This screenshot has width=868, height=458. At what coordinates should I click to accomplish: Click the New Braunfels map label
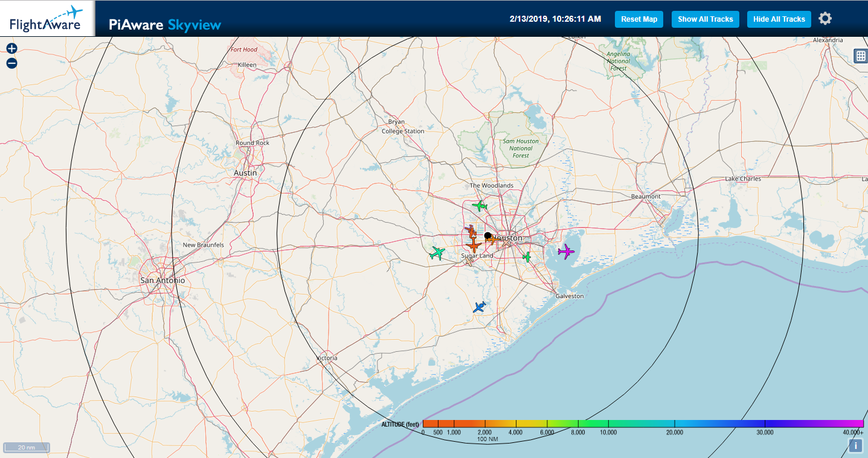[x=204, y=245]
